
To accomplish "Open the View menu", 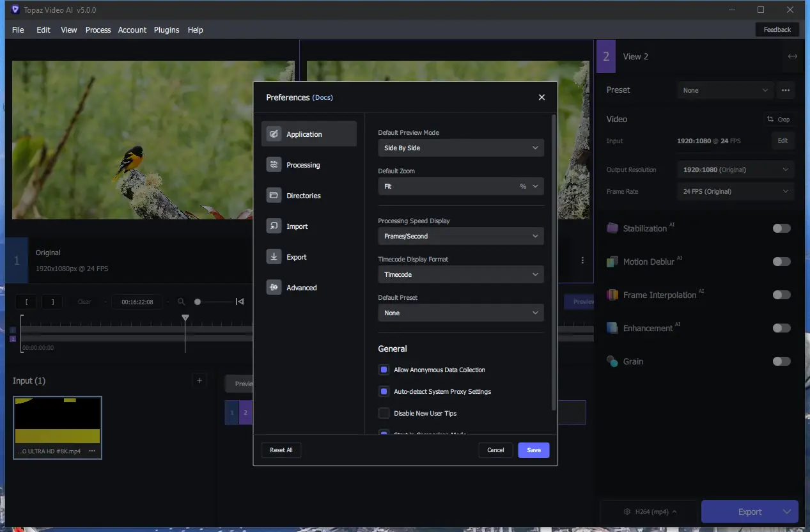I will [x=69, y=29].
